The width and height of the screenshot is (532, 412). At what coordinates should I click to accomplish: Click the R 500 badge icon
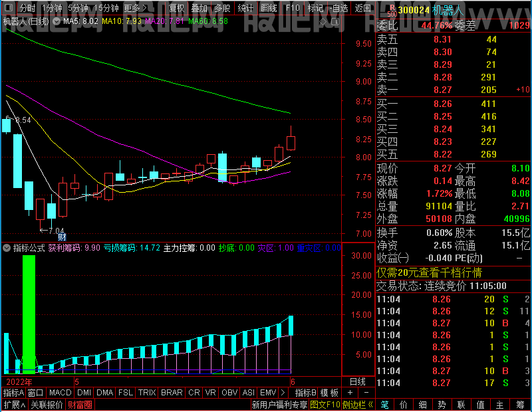(392, 11)
